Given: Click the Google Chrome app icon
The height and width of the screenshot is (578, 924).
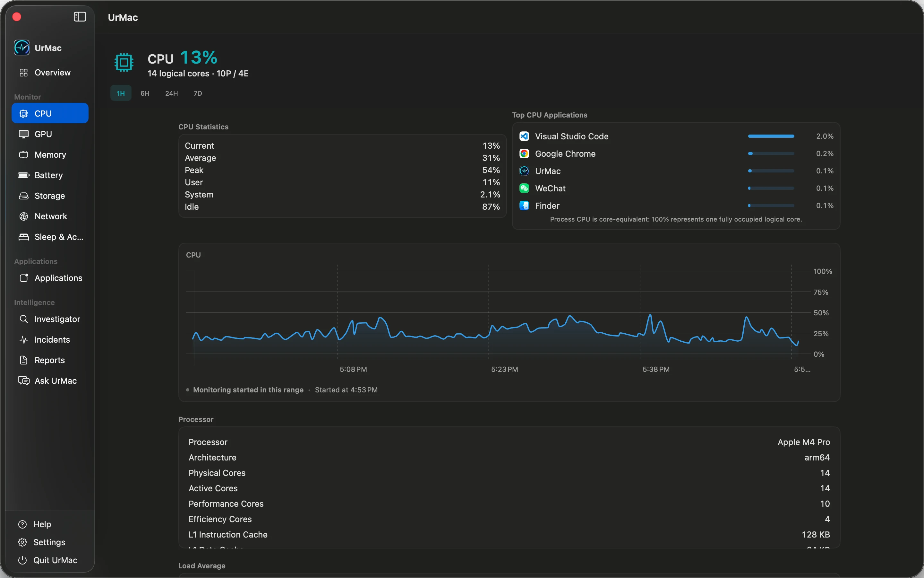Looking at the screenshot, I should click(524, 154).
